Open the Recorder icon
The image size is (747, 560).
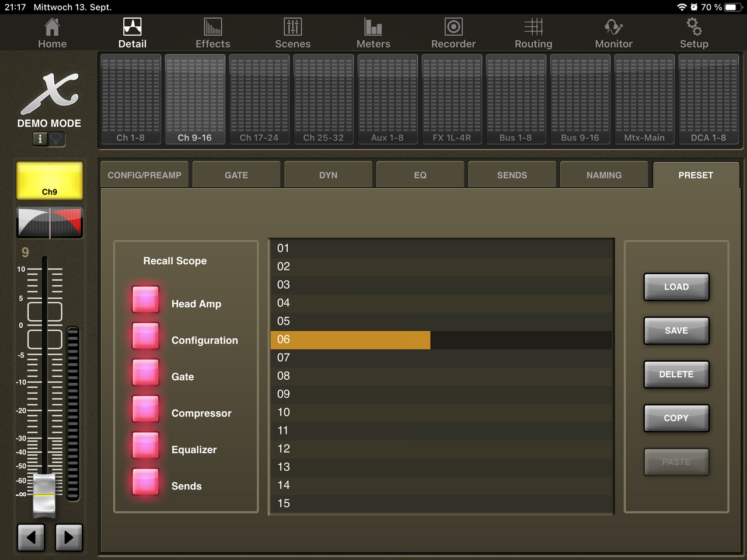coord(453,27)
